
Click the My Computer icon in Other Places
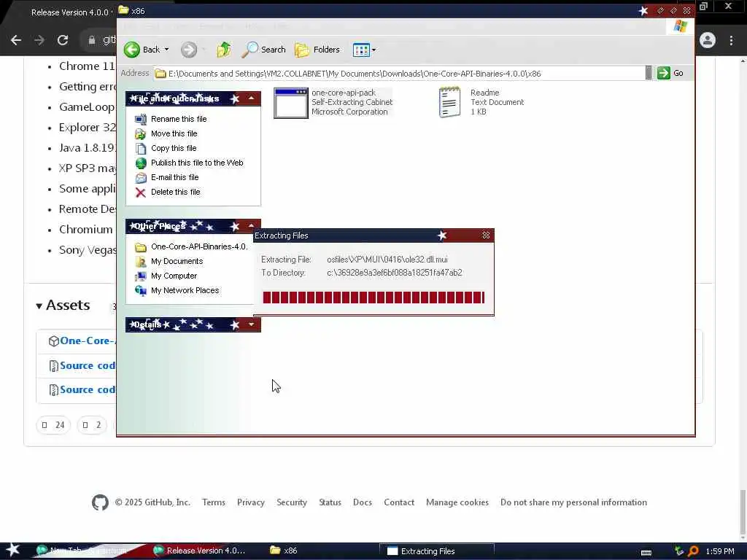click(141, 276)
